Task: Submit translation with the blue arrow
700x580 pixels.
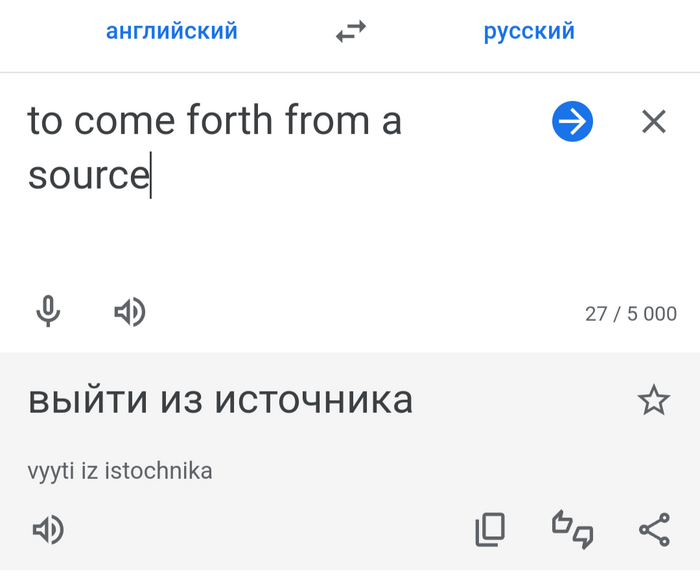Action: click(572, 122)
